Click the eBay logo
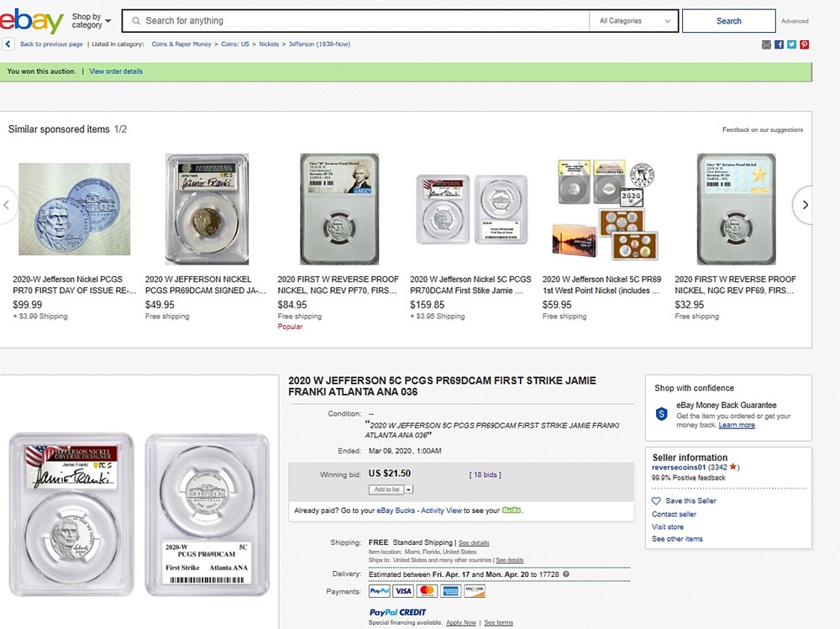The image size is (840, 629). pos(32,21)
